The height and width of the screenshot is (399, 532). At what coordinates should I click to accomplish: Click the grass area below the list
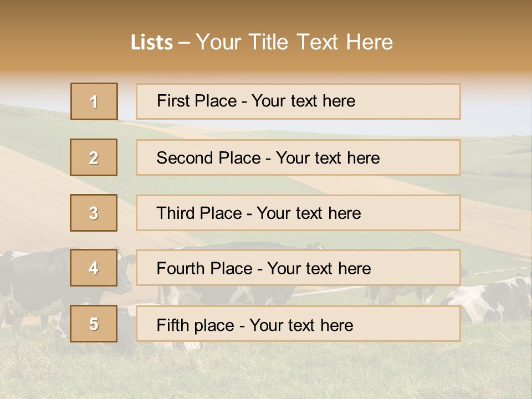(277, 371)
